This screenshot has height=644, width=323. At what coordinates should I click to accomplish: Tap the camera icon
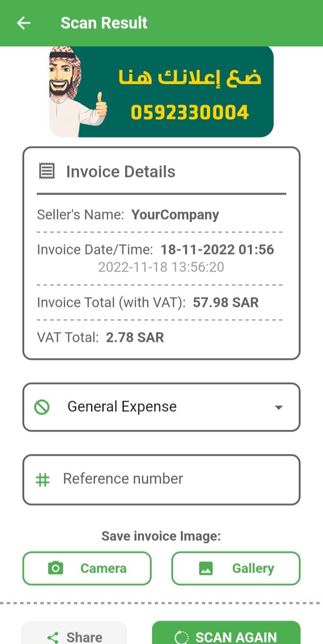56,568
